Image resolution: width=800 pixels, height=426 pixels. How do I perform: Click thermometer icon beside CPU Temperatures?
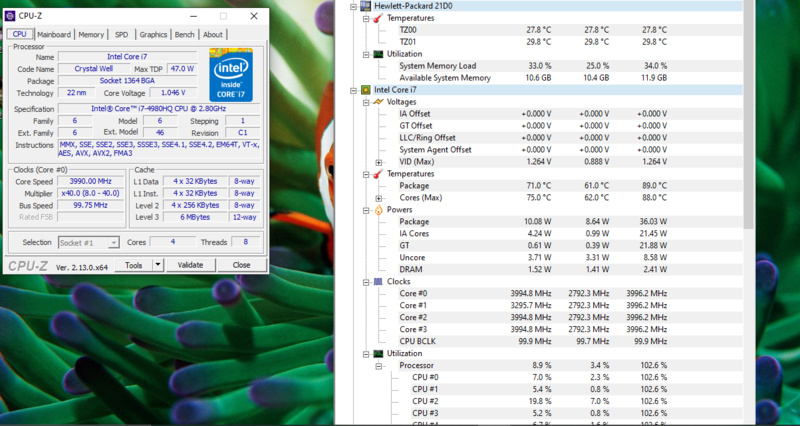pos(378,174)
